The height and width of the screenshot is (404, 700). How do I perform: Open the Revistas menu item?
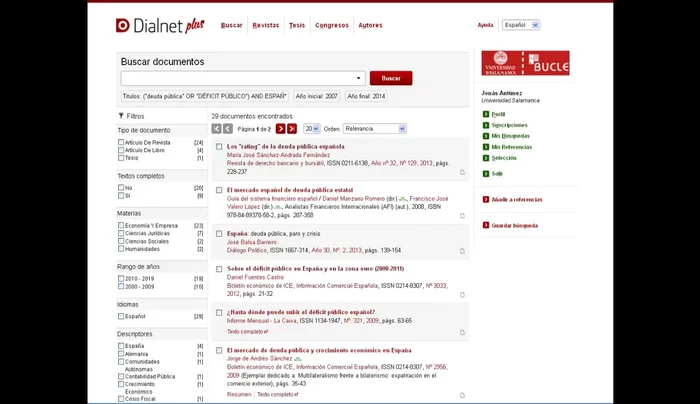[x=266, y=25]
